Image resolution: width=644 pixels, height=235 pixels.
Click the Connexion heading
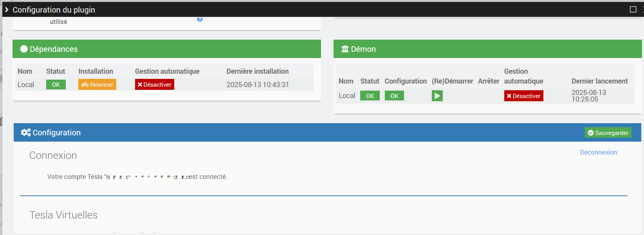pyautogui.click(x=53, y=155)
